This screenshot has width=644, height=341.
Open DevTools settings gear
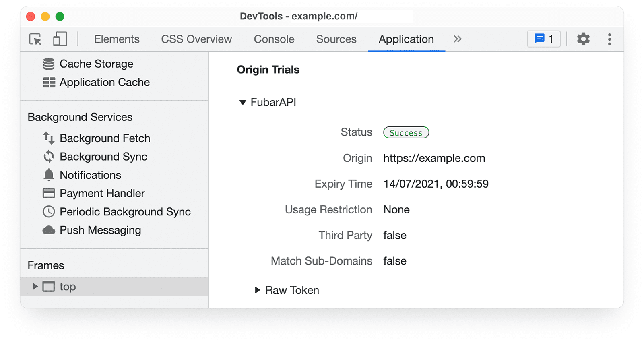pos(583,39)
